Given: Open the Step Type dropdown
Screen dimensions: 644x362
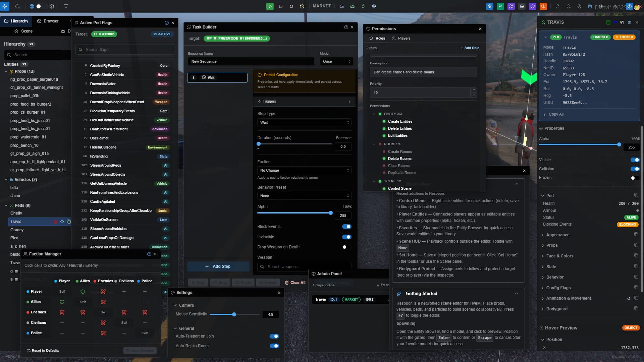Looking at the screenshot, I should click(x=304, y=122).
